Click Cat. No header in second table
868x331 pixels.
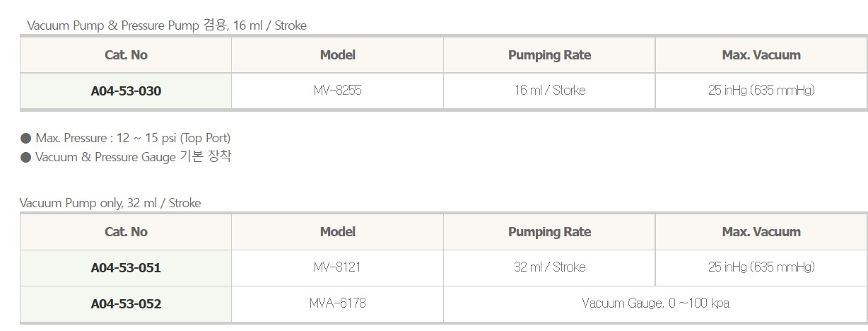tap(126, 232)
